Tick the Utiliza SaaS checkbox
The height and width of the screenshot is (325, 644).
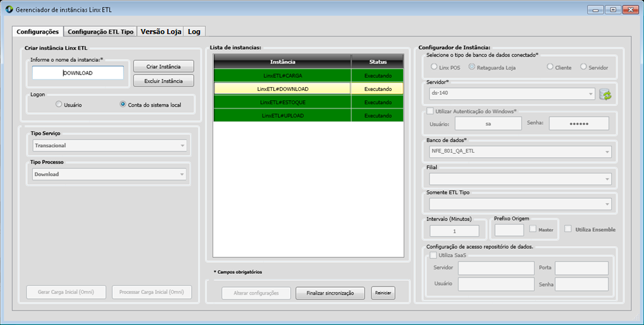click(433, 255)
